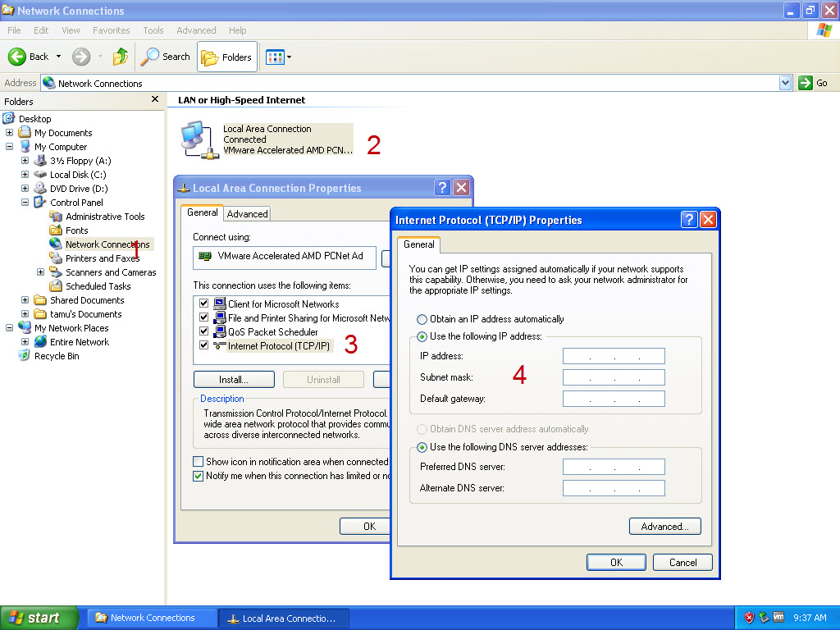Uncheck Client for Microsoft Networks
The width and height of the screenshot is (840, 630).
(x=203, y=304)
